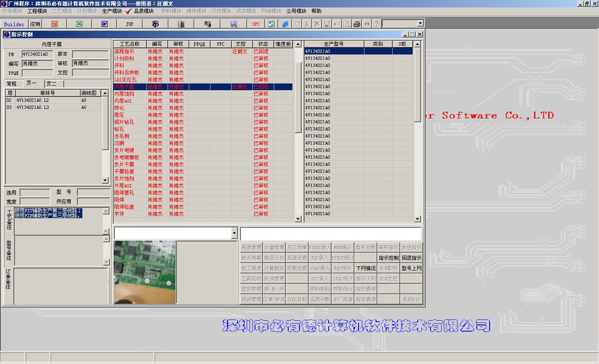Open print preview icon in toolbar
599x364 pixels.
(x=347, y=24)
